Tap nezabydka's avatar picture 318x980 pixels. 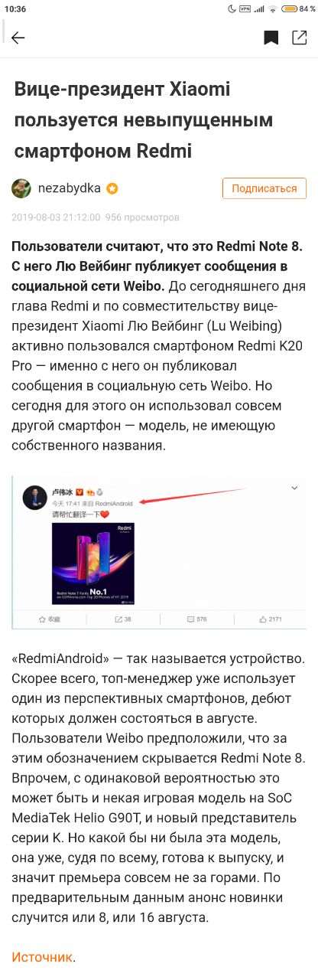21,188
